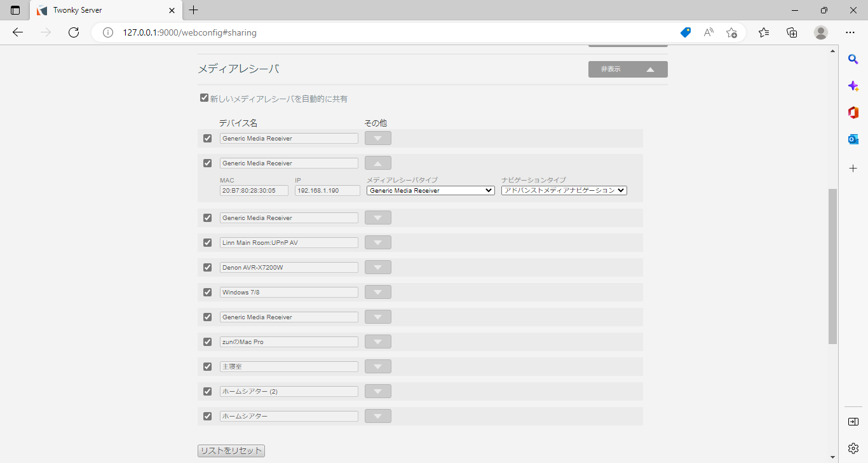The height and width of the screenshot is (463, 868).
Task: Expand details for Linn Main Room:UPnP AV
Action: coord(378,242)
